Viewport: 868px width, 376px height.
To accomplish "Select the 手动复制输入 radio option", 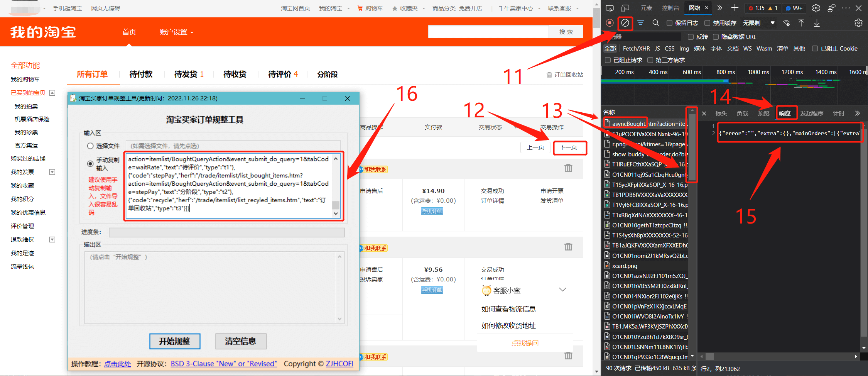I will [90, 164].
